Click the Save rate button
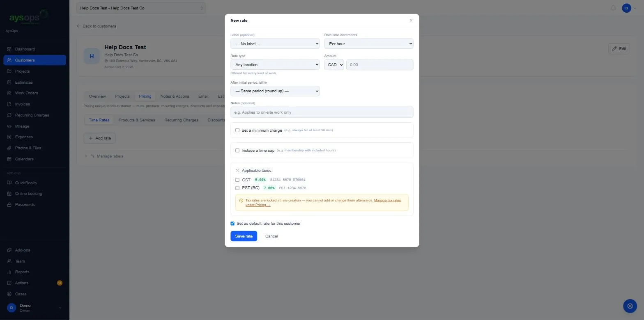Image resolution: width=644 pixels, height=320 pixels. pyautogui.click(x=244, y=236)
